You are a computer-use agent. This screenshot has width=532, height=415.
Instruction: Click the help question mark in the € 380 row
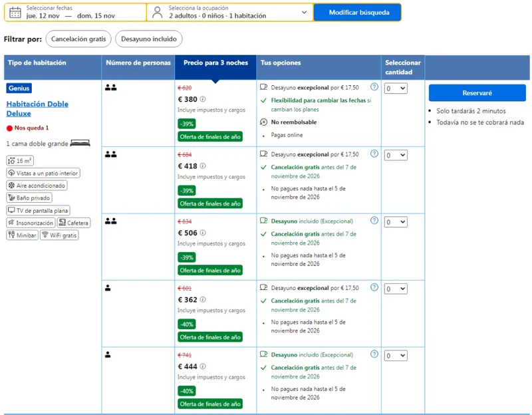pyautogui.click(x=374, y=87)
